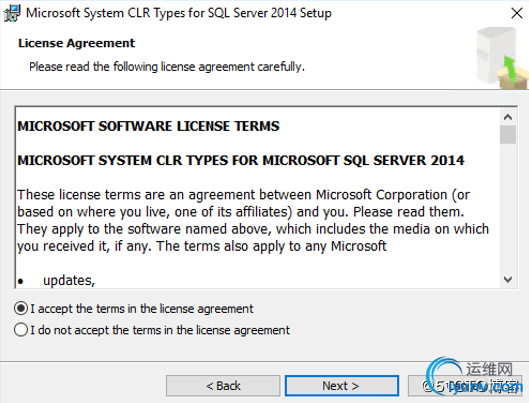Click the window title bar text
The height and width of the screenshot is (403, 529).
179,13
